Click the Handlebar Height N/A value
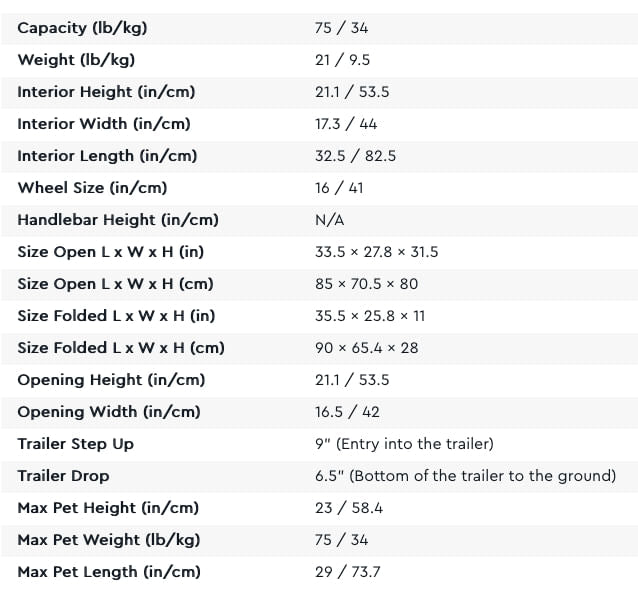 [329, 220]
